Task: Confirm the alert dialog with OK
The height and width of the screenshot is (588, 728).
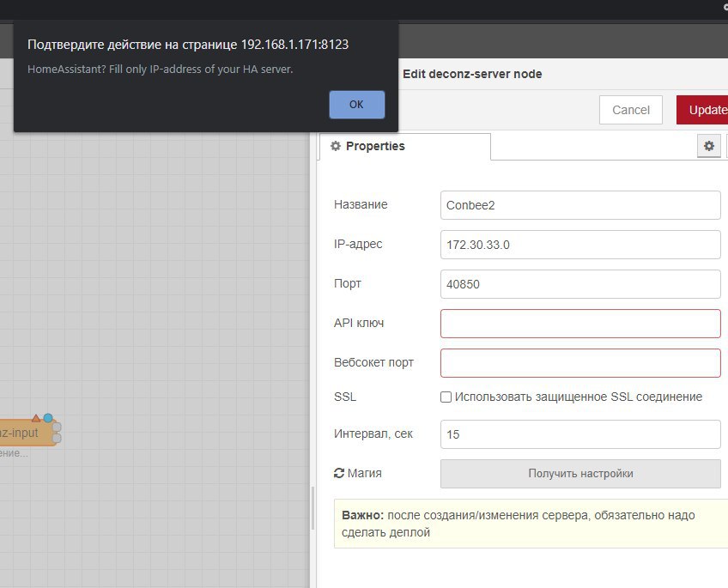Action: (x=356, y=105)
